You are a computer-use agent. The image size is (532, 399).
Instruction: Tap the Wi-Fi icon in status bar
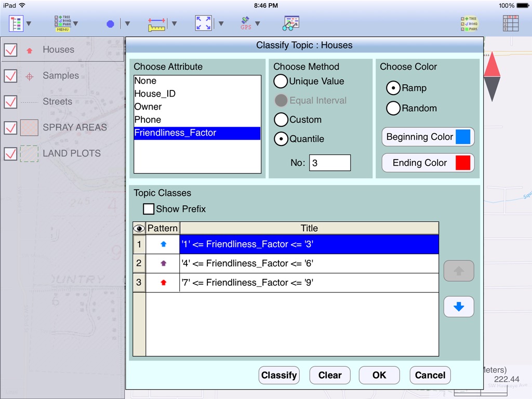(22, 5)
